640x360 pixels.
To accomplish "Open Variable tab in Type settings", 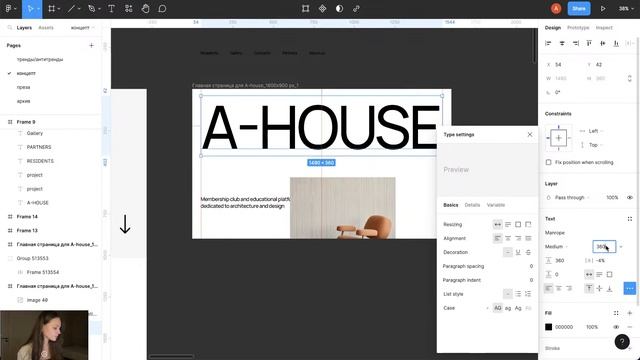I will [x=496, y=205].
